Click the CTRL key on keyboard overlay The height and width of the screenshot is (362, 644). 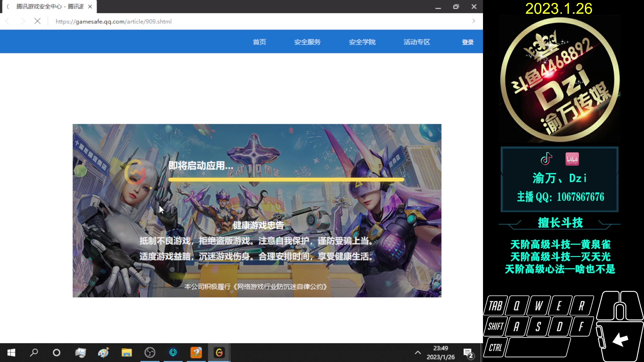point(495,348)
